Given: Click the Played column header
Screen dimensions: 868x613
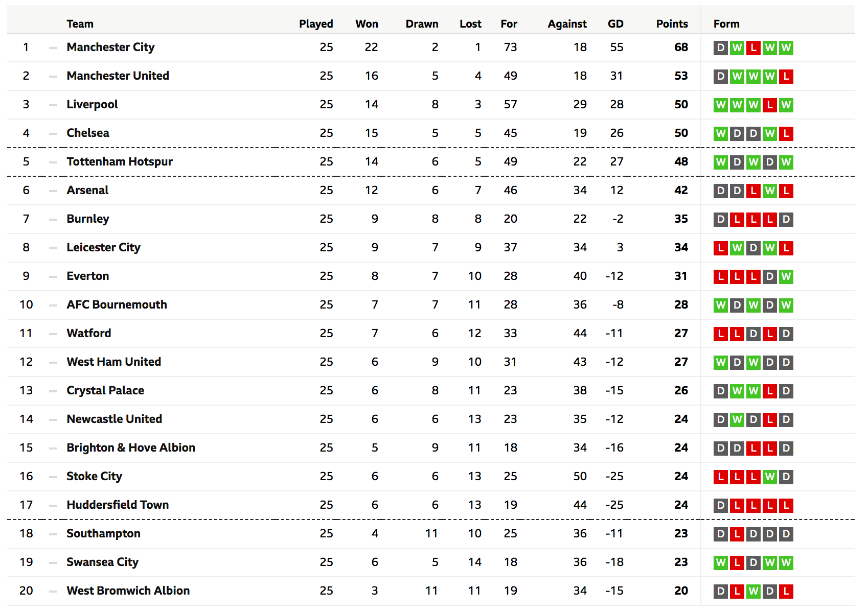Looking at the screenshot, I should 316,24.
